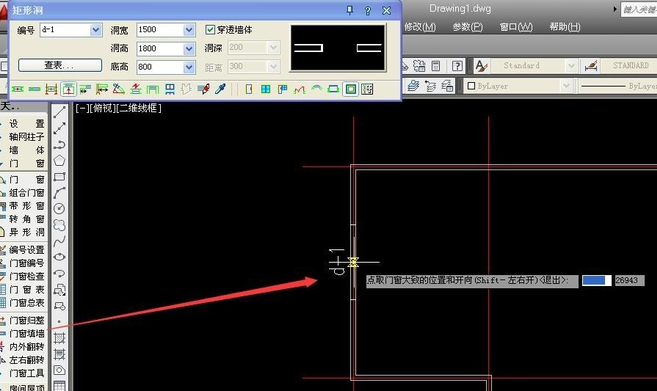
Task: Open the 洞宽 1500 dropdown
Action: point(189,30)
